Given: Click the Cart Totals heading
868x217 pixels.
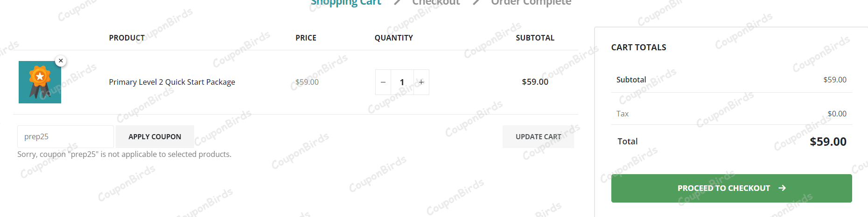Looking at the screenshot, I should point(638,47).
